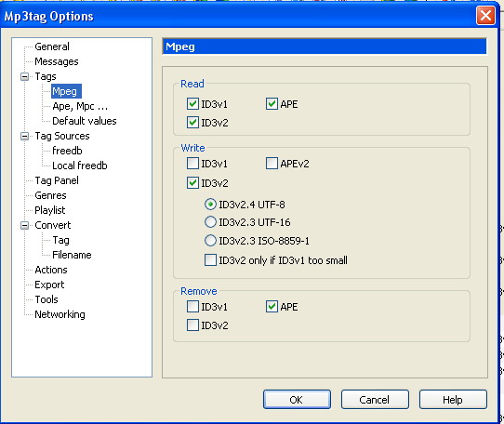This screenshot has width=504, height=424.
Task: Collapse the Convert tree node
Action: (x=24, y=226)
